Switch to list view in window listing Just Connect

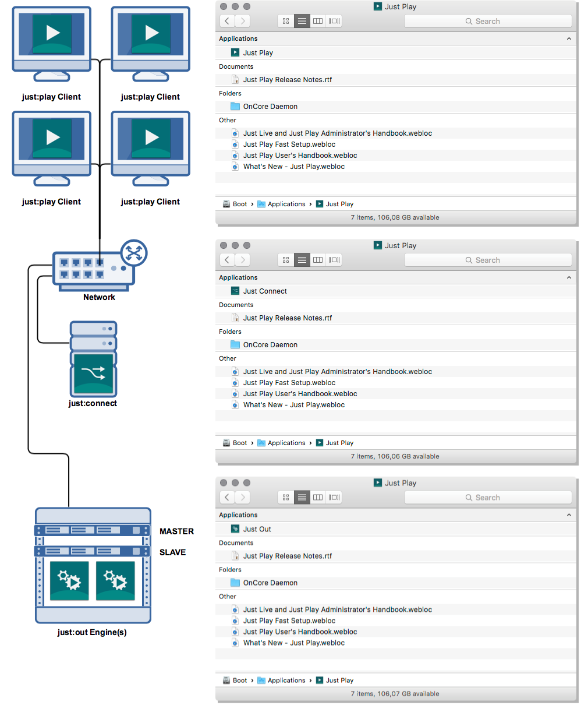(x=302, y=260)
